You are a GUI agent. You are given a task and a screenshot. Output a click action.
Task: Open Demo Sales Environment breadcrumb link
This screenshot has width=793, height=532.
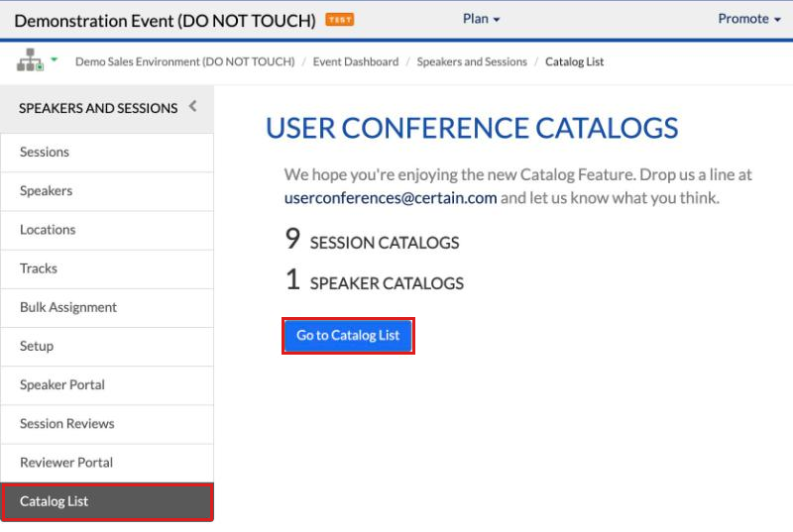pos(185,61)
